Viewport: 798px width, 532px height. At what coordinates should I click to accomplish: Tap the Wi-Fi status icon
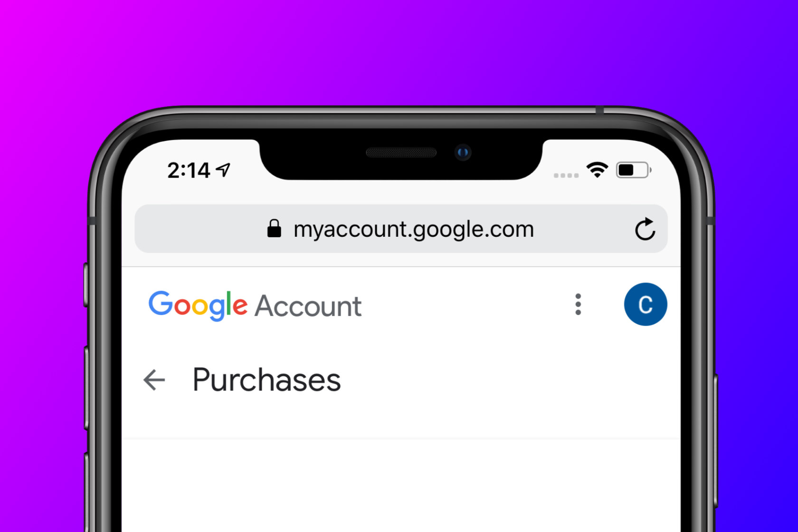point(597,169)
